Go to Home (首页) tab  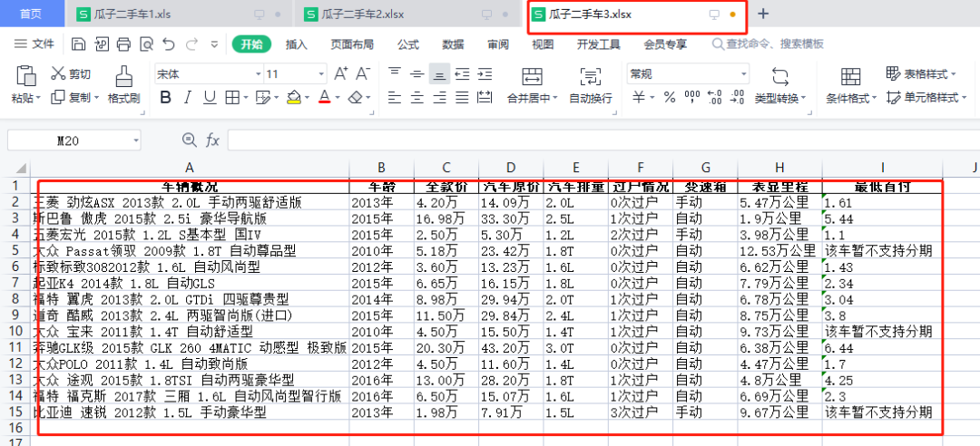(31, 14)
